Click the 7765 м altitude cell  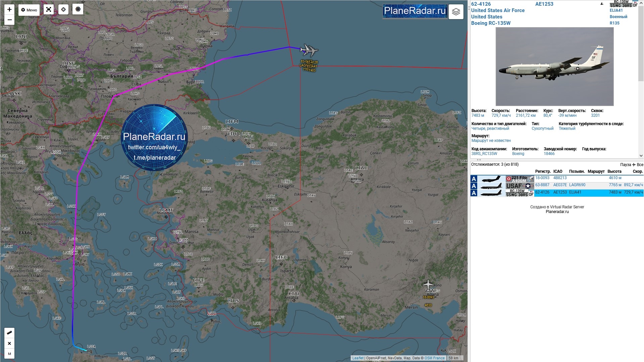615,185
